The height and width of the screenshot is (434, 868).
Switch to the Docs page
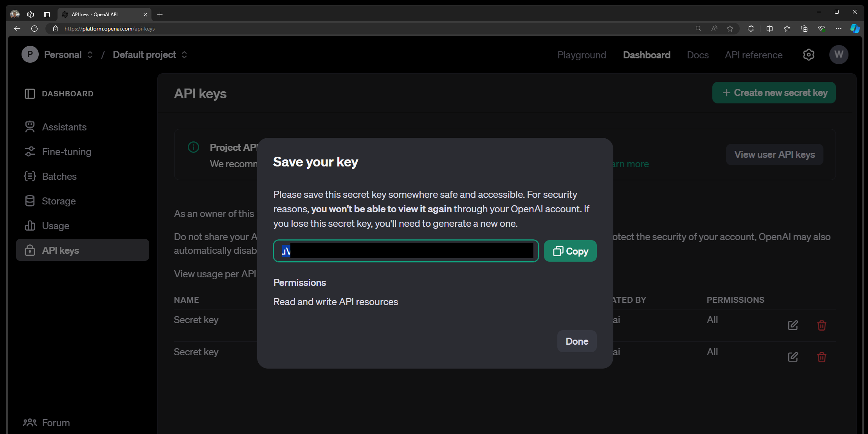pos(697,55)
